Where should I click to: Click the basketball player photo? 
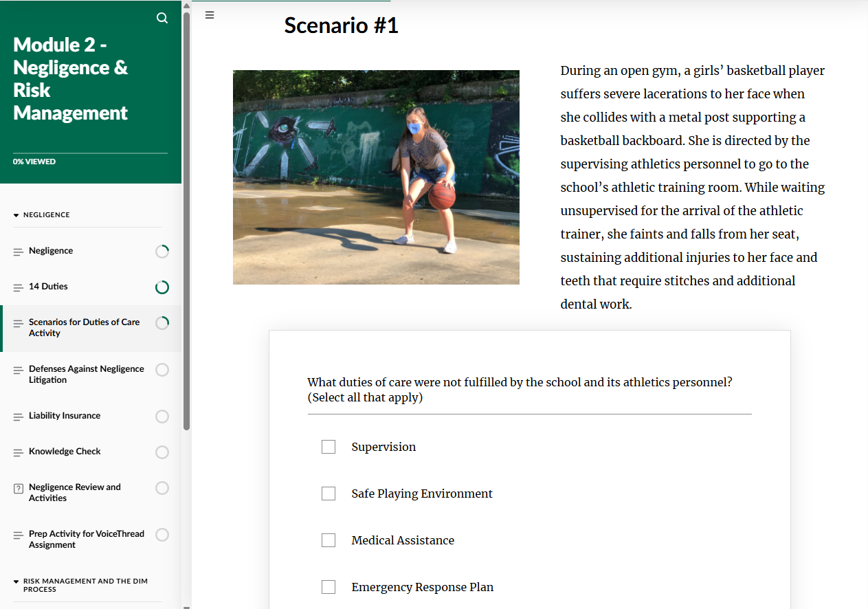(x=377, y=177)
